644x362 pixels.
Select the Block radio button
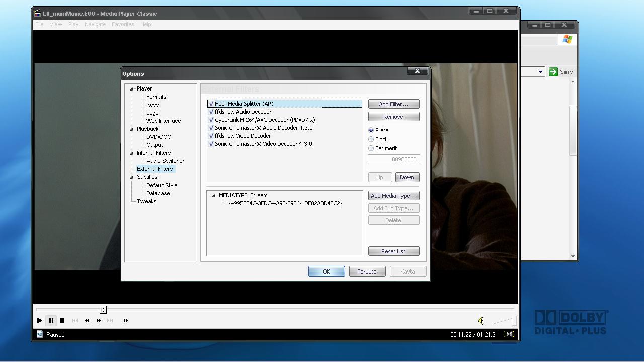pos(371,139)
